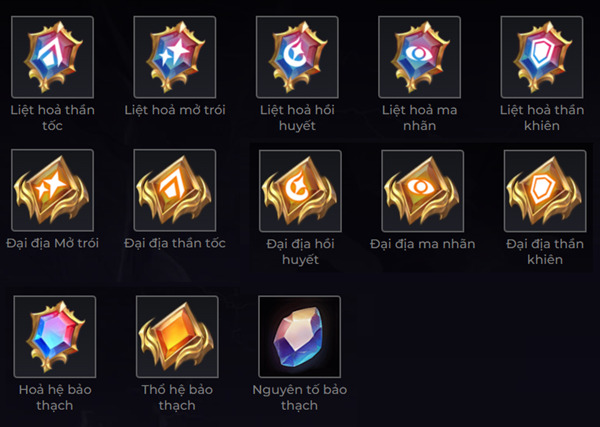Select the Thổ hệ bảo thạch gem icon
600x427 pixels.
(x=176, y=336)
